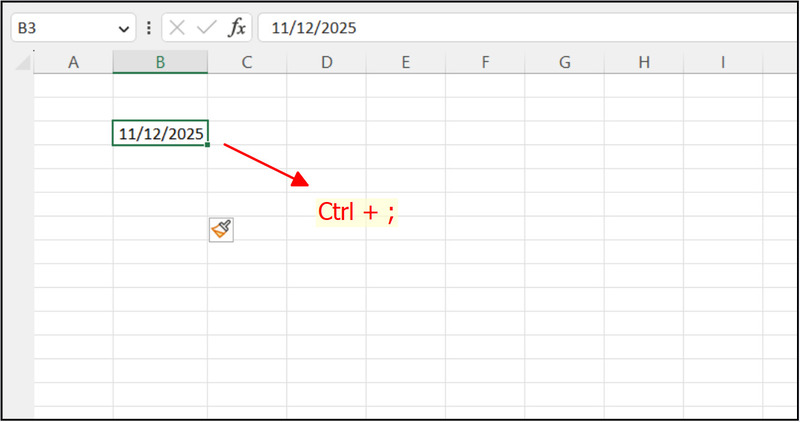
Task: Select column E header
Action: (405, 62)
